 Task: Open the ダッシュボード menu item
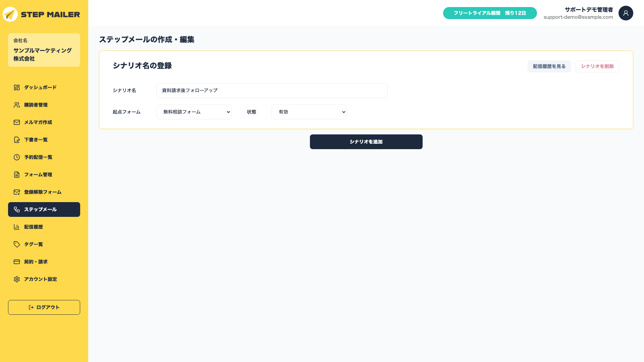click(44, 87)
